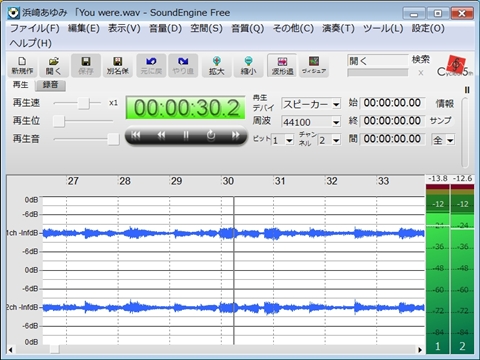The width and height of the screenshot is (480, 360).
Task: Toggle the 波形追 waveform follow icon
Action: 282,66
